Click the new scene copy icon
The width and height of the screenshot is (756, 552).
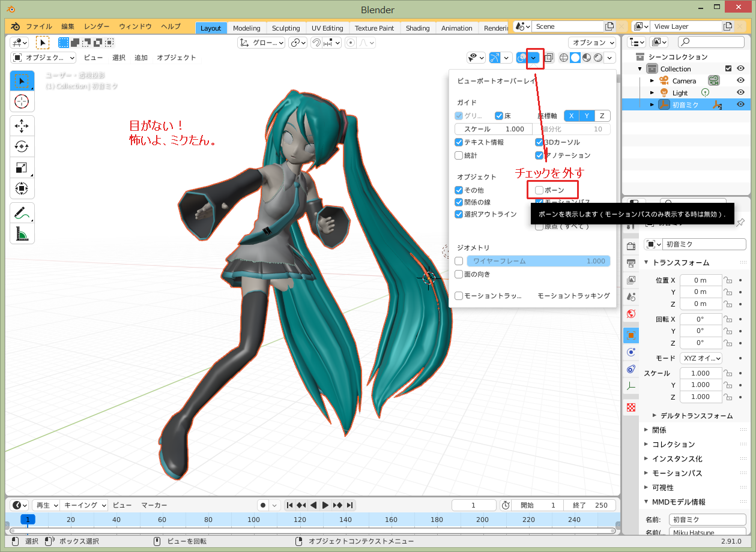(609, 26)
